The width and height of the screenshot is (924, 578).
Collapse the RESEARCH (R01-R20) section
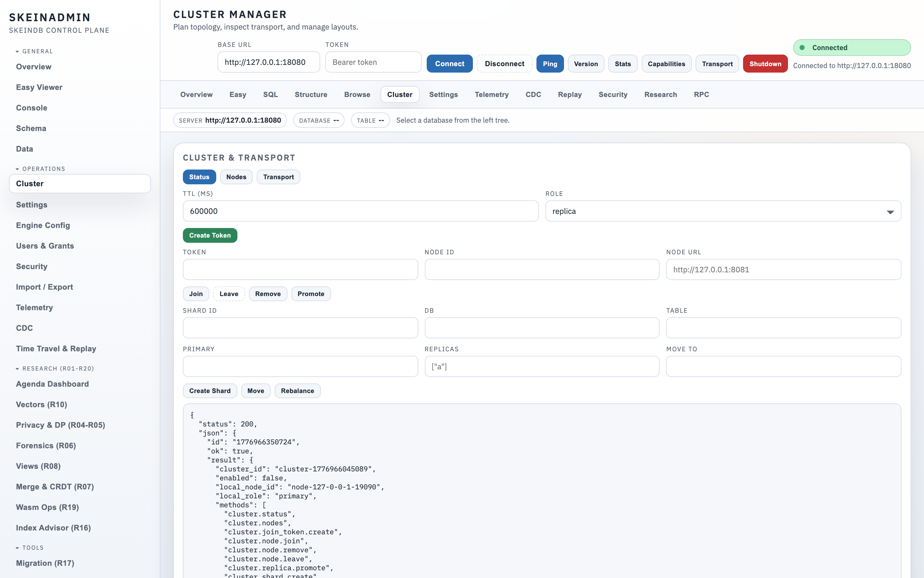pyautogui.click(x=55, y=369)
